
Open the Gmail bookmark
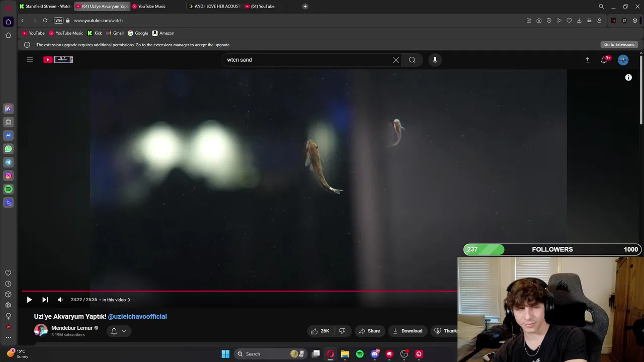(x=115, y=33)
